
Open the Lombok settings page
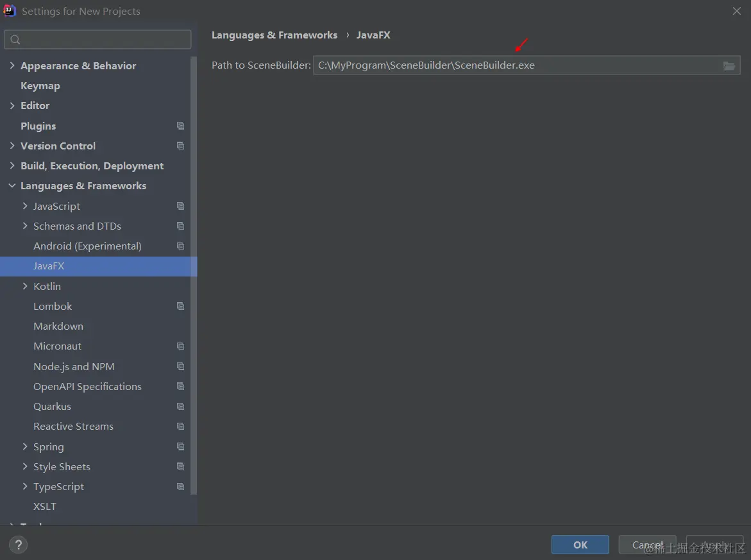[x=53, y=306]
